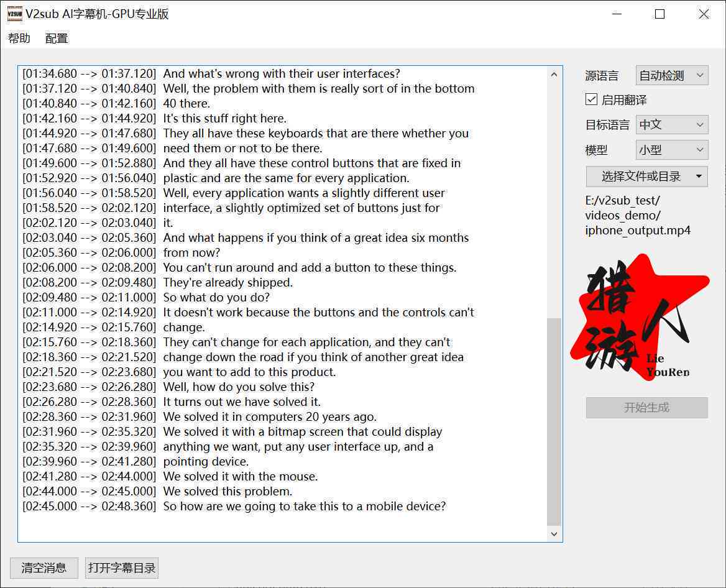Viewport: 726px width, 588px height.
Task: Click timestamp [01:37.120 --> 01:40.840]
Action: pos(89,88)
